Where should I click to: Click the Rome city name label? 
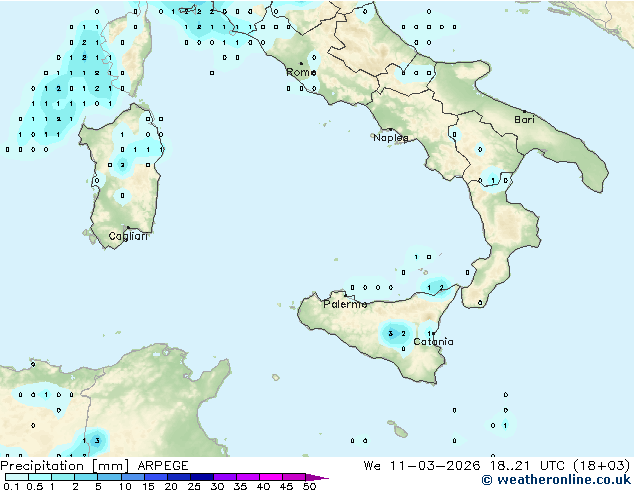[301, 73]
